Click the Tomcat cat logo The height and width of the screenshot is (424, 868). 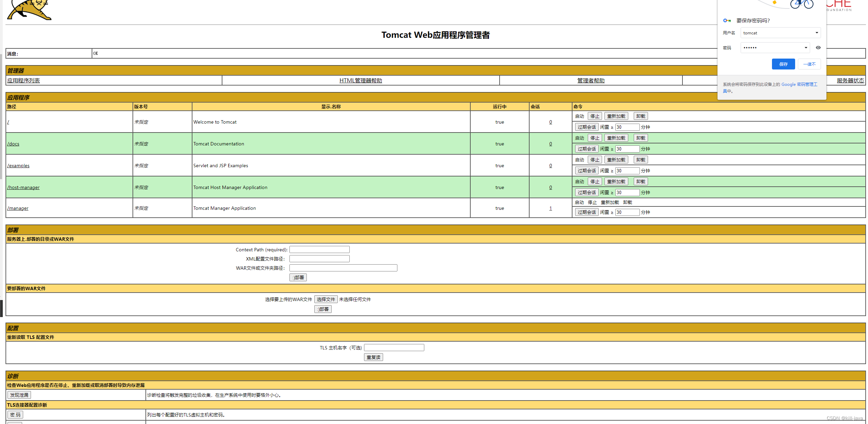pyautogui.click(x=29, y=10)
